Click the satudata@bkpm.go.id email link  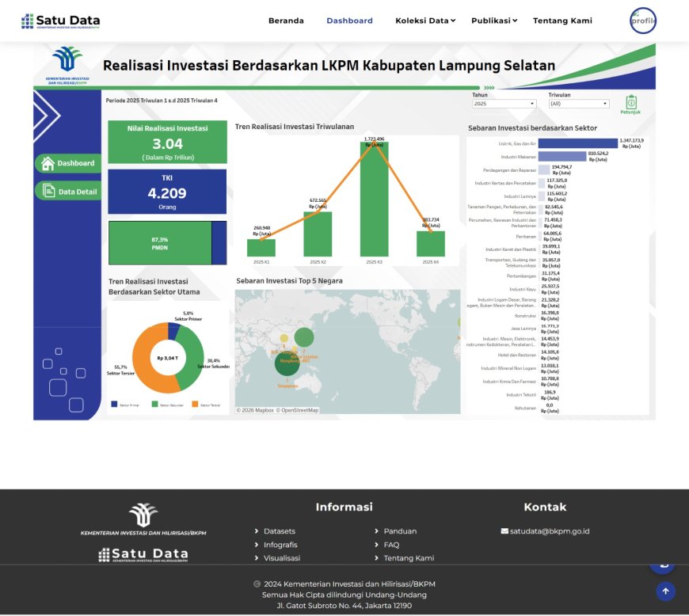click(x=550, y=531)
